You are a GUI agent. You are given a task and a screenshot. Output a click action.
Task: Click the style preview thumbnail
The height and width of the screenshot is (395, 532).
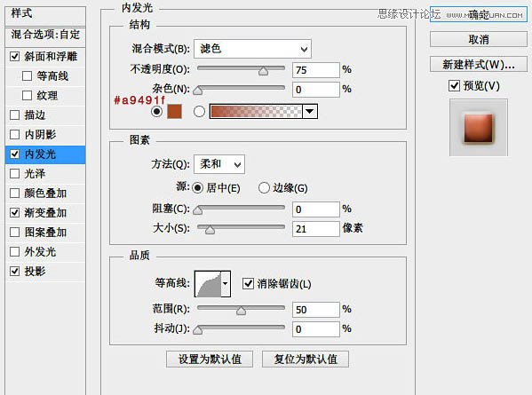pos(479,128)
